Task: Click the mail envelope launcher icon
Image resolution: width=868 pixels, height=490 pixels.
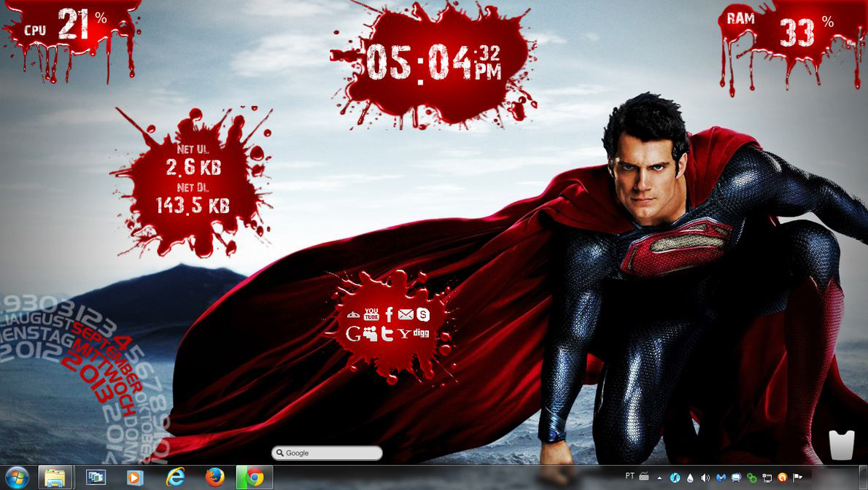Action: click(406, 314)
